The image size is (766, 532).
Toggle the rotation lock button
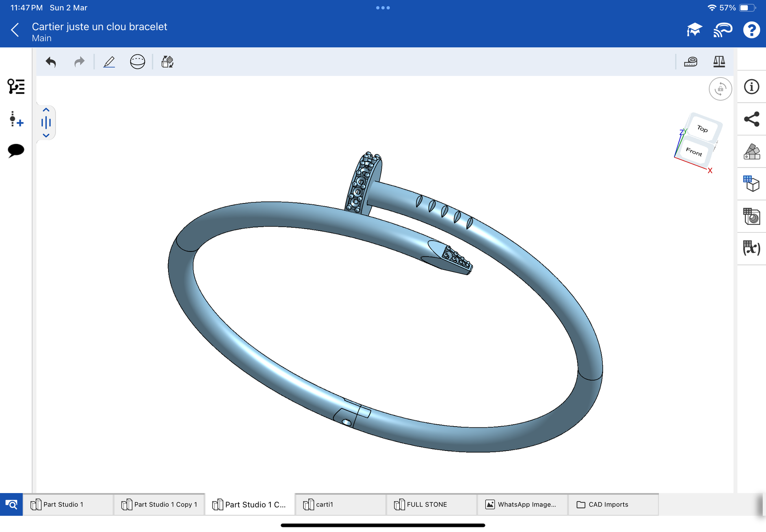[720, 89]
